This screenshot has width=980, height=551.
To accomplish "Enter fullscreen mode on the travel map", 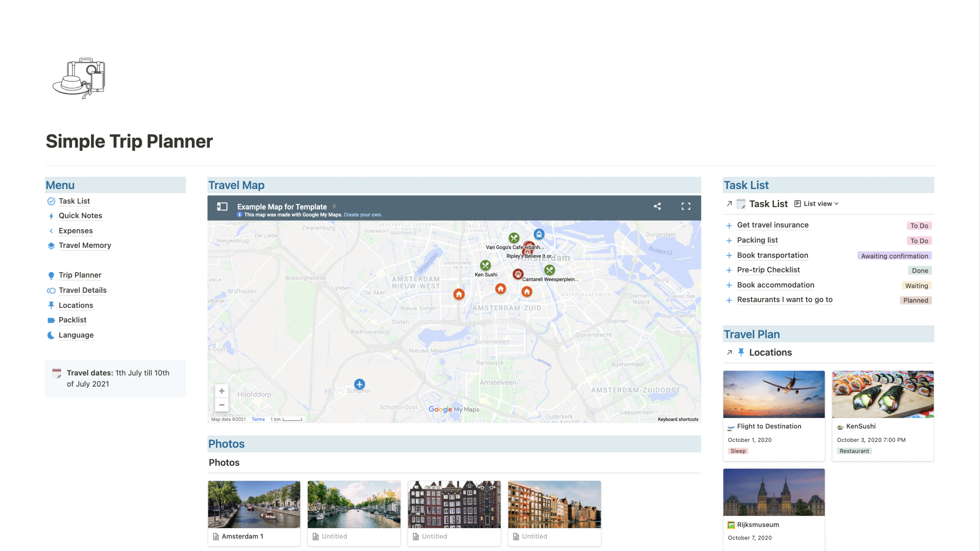I will 686,206.
